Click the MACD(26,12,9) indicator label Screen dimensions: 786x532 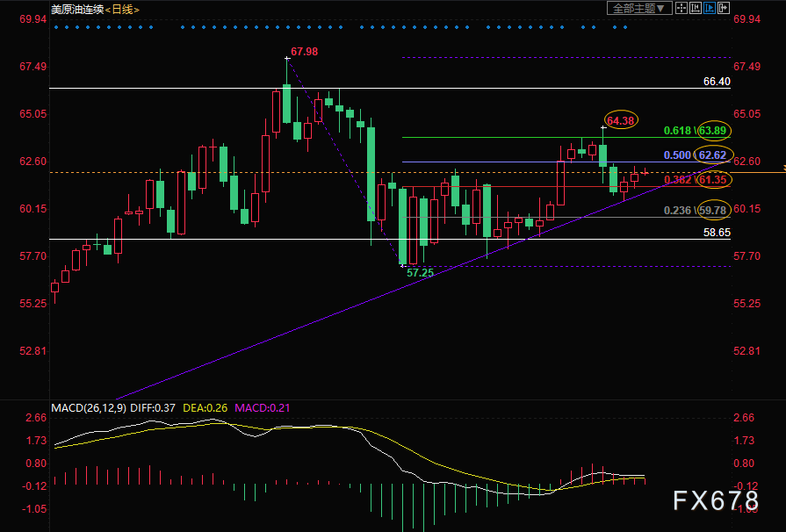coord(87,408)
